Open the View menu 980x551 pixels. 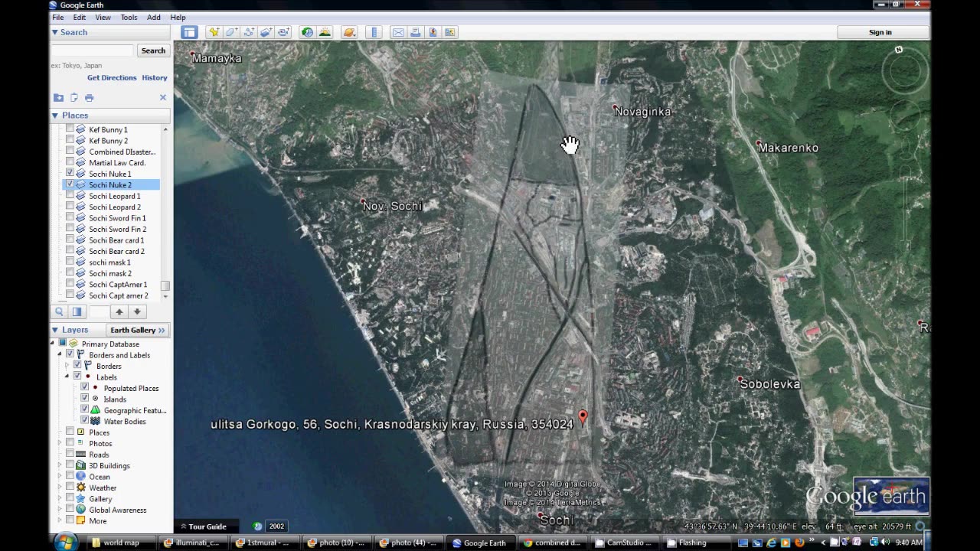pos(103,17)
